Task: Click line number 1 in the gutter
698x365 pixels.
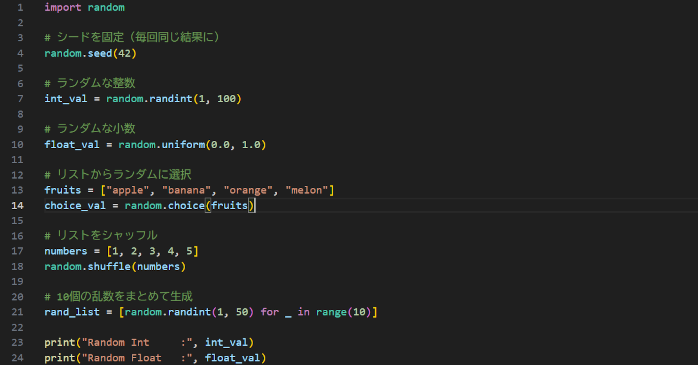Action: (20, 8)
